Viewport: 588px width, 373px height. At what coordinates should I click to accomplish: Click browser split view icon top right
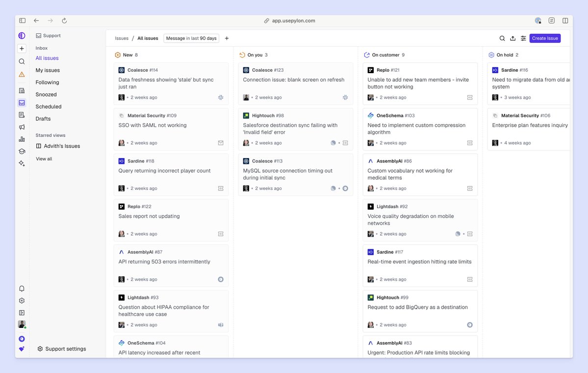coord(565,21)
